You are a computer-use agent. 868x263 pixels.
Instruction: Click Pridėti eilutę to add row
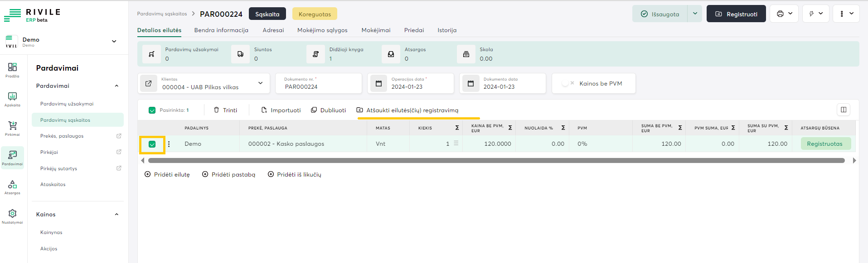coord(167,174)
